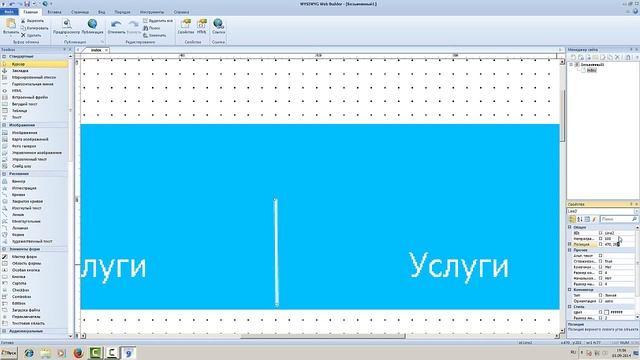The height and width of the screenshot is (360, 640).
Task: Click the Ссылки link globe icon
Action: point(218,24)
